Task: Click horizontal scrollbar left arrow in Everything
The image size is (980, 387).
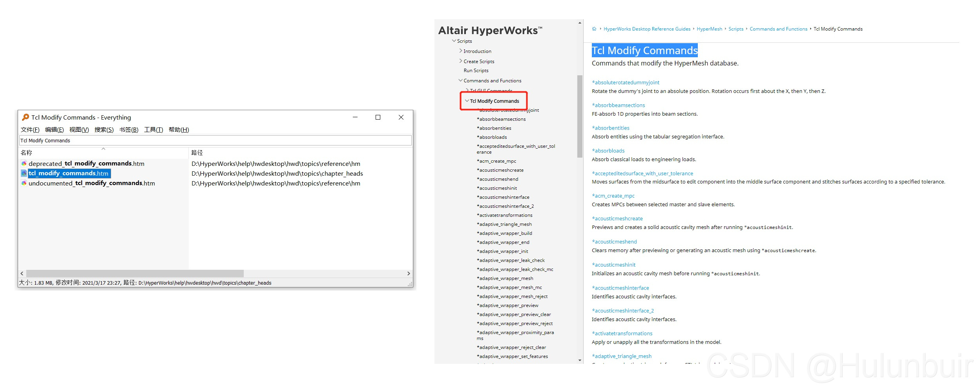Action: coord(22,273)
